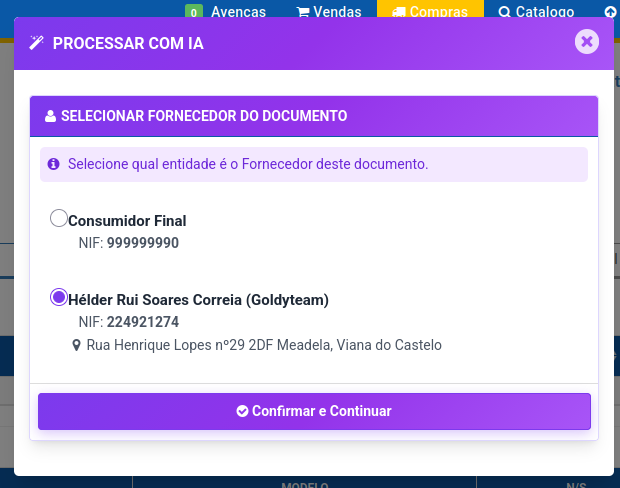Click the info icon in the notice
Viewport: 620px width, 488px height.
tap(53, 164)
